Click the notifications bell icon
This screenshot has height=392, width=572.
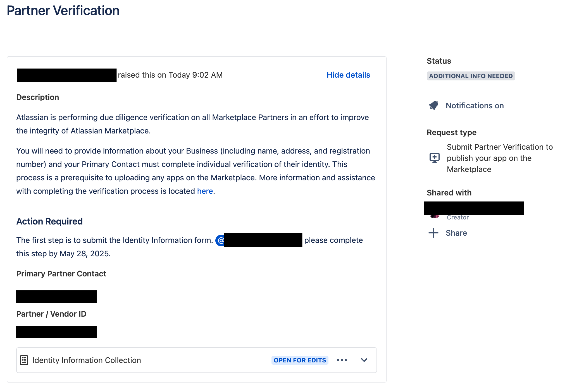[433, 106]
